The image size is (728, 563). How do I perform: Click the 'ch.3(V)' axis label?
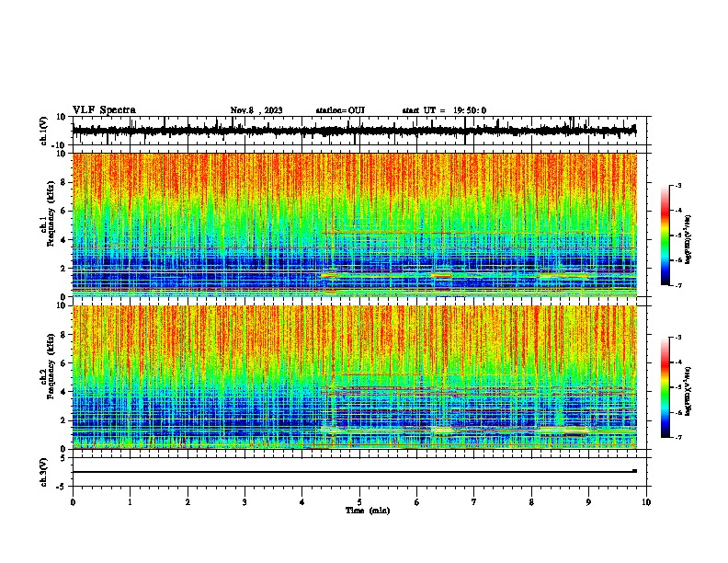click(x=44, y=472)
